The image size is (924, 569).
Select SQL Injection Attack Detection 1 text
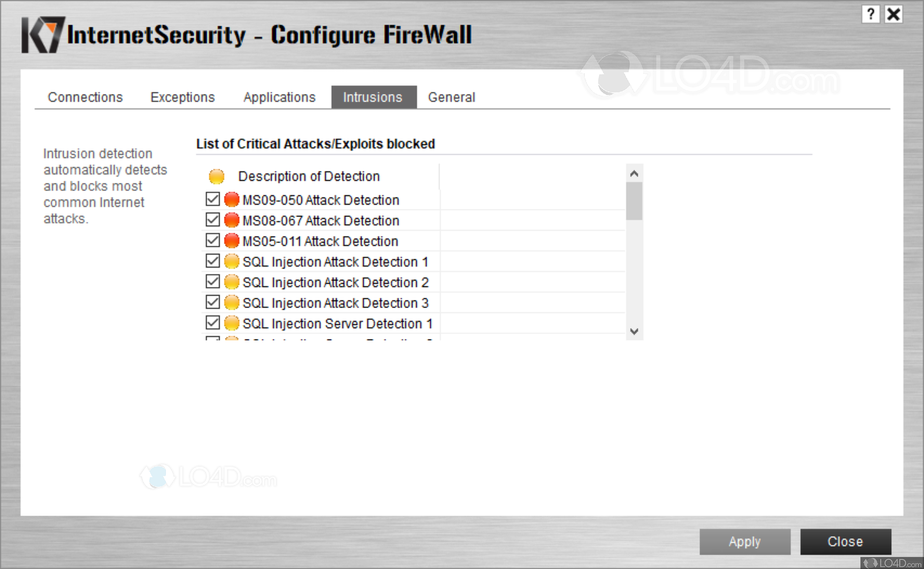point(336,262)
